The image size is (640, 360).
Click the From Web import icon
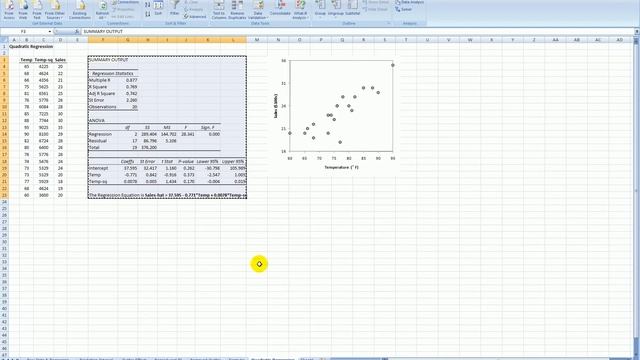click(23, 10)
